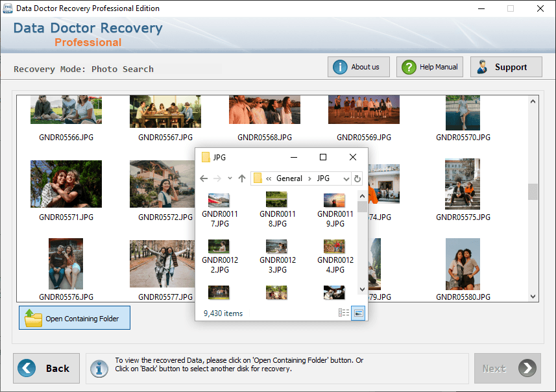Select thumbnail GNDR05577.JPG
Screen dimensions: 556x392
[162, 263]
